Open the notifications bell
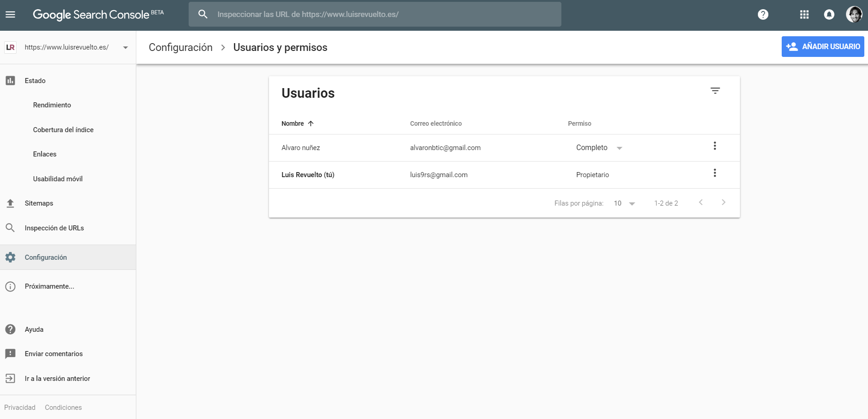Image resolution: width=868 pixels, height=419 pixels. (829, 15)
